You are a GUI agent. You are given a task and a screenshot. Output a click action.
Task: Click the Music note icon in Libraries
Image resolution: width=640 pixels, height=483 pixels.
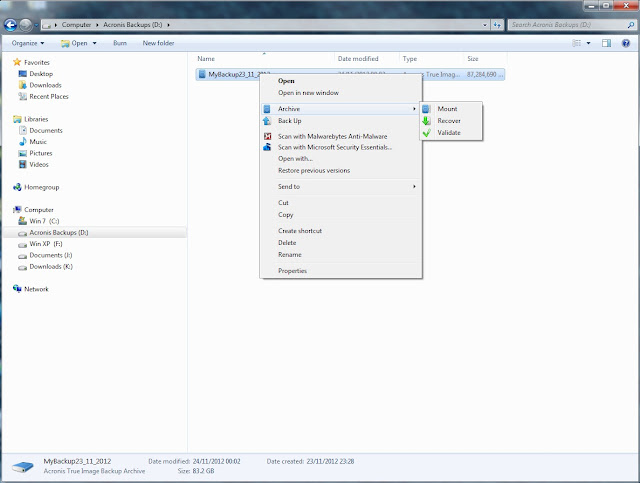(x=22, y=142)
